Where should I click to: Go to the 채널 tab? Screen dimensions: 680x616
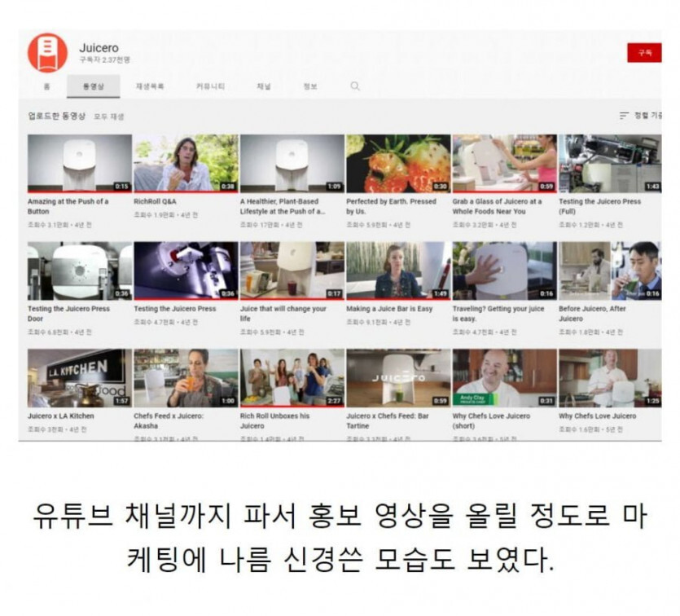pos(264,86)
